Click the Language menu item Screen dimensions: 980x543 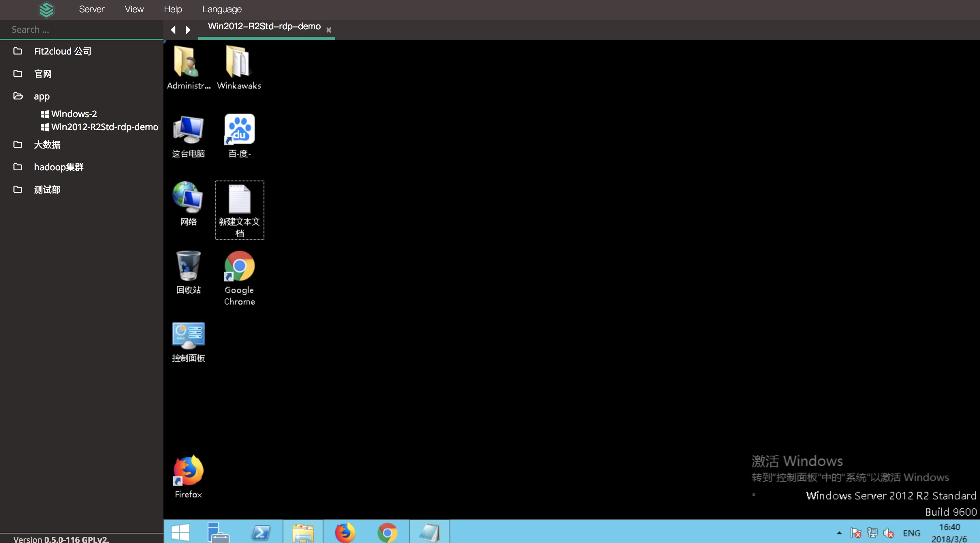(222, 9)
